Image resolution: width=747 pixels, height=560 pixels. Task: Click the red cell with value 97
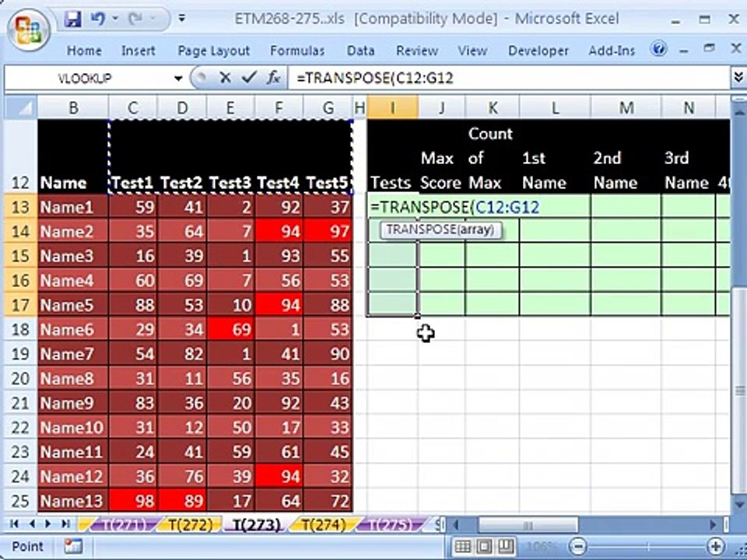[x=328, y=232]
